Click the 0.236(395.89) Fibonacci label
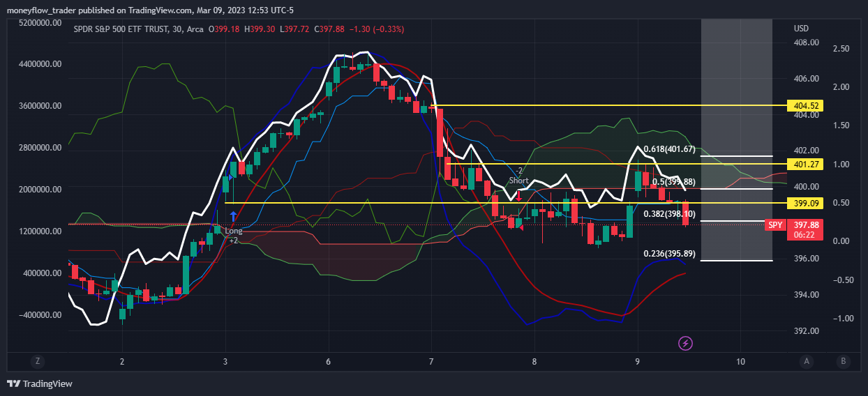The image size is (868, 396). 671,254
